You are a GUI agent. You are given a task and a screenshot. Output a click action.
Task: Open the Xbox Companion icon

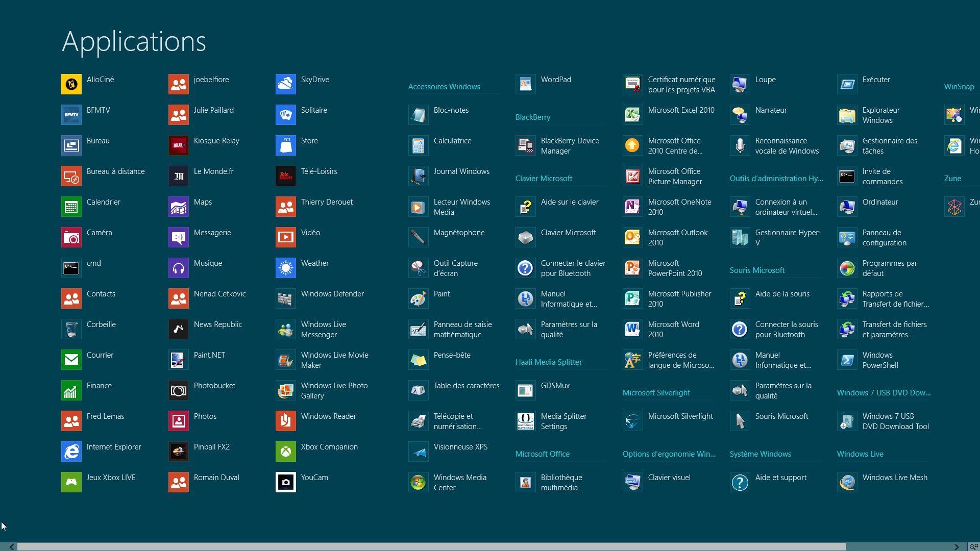(x=286, y=452)
